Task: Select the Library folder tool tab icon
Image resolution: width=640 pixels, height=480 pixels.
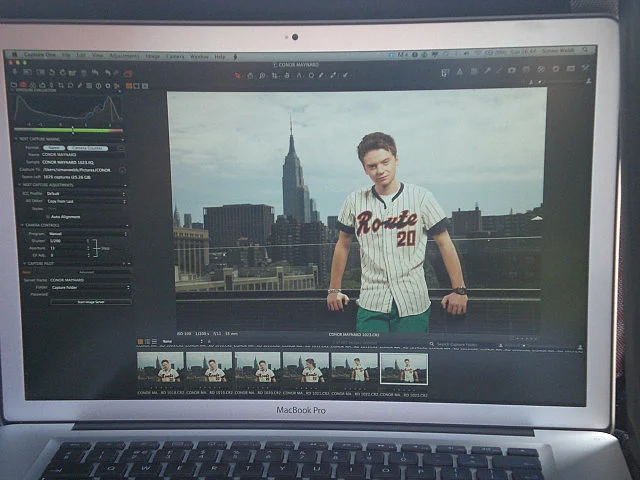Action: (x=14, y=85)
